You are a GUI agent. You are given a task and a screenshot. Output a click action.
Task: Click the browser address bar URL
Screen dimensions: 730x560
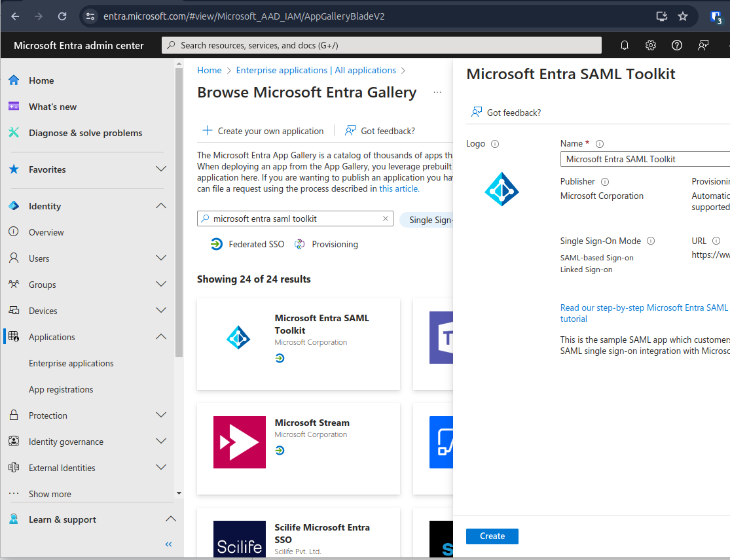(244, 16)
